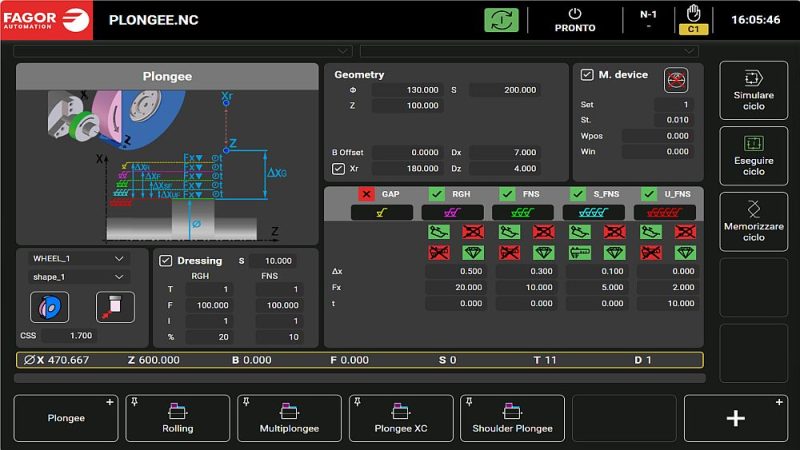This screenshot has height=450, width=800.
Task: Toggle the green diamond icon under S_FNS
Action: tap(614, 253)
